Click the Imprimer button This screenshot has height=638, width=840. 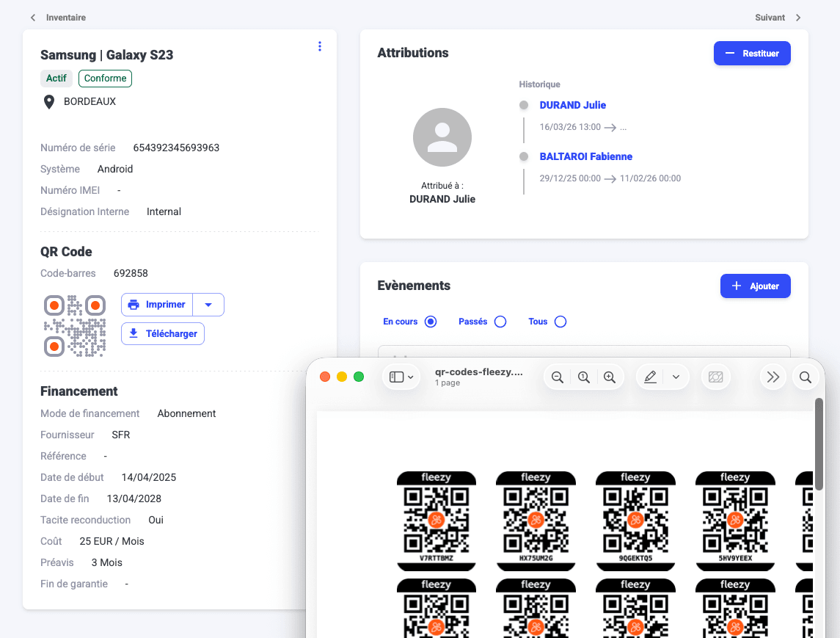(157, 305)
